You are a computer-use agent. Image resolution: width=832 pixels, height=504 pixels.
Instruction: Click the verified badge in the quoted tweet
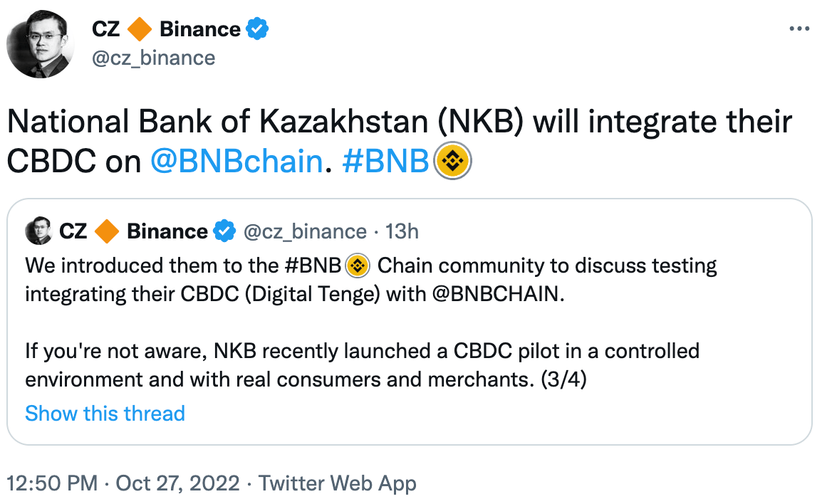(225, 231)
